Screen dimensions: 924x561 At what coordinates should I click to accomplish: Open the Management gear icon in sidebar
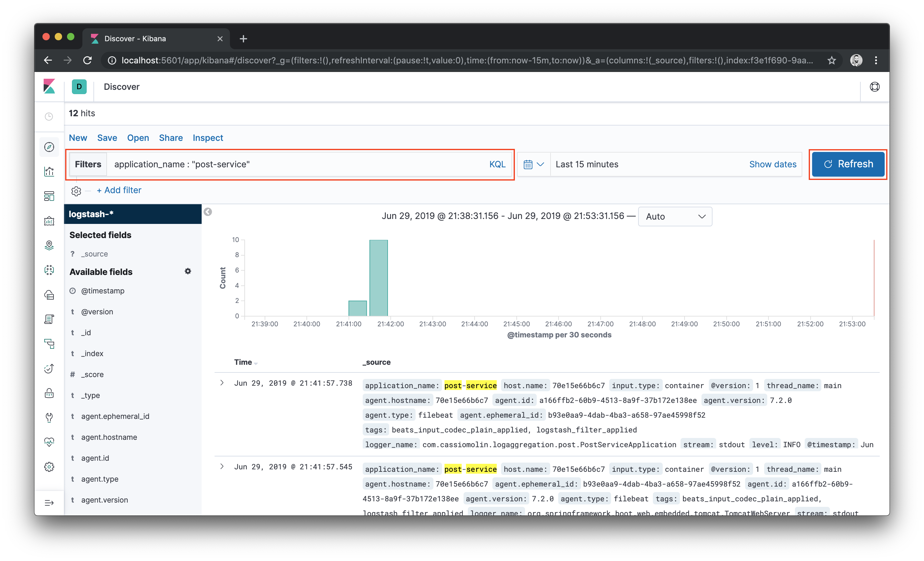click(49, 467)
